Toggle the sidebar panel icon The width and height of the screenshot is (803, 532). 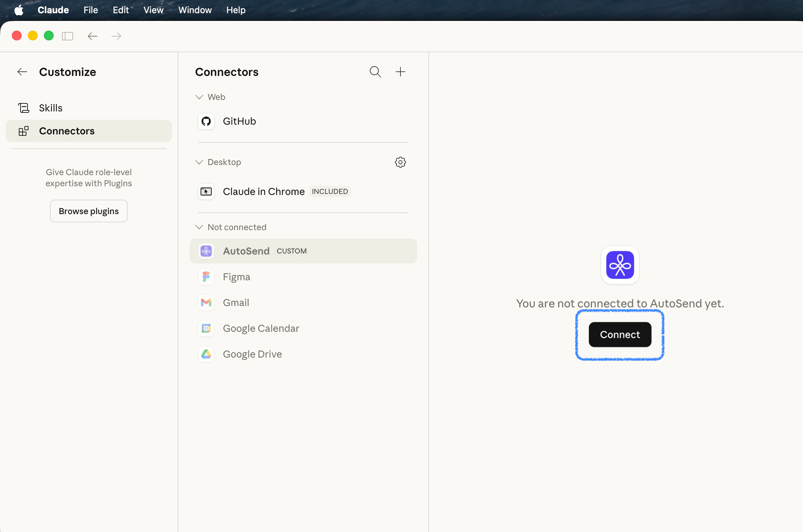click(x=68, y=36)
